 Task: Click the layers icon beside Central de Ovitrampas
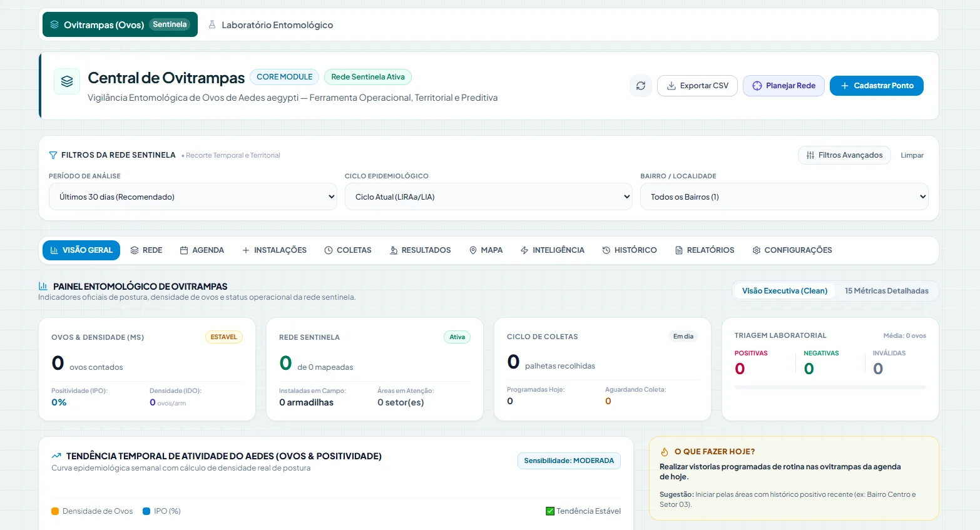[x=67, y=81]
